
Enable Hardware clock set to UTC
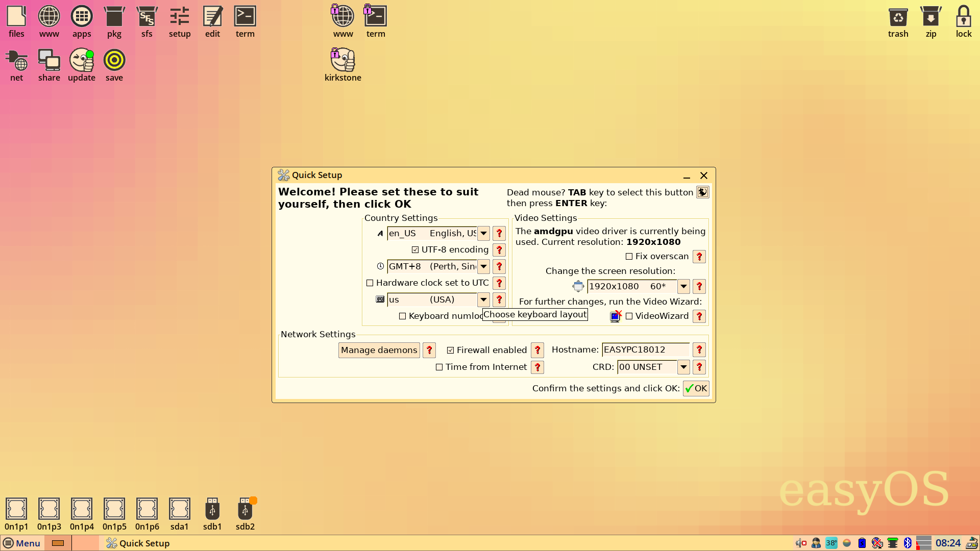(370, 283)
